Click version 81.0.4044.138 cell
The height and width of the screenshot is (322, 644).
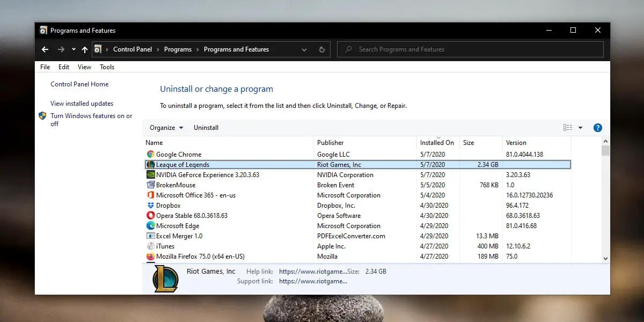click(524, 155)
